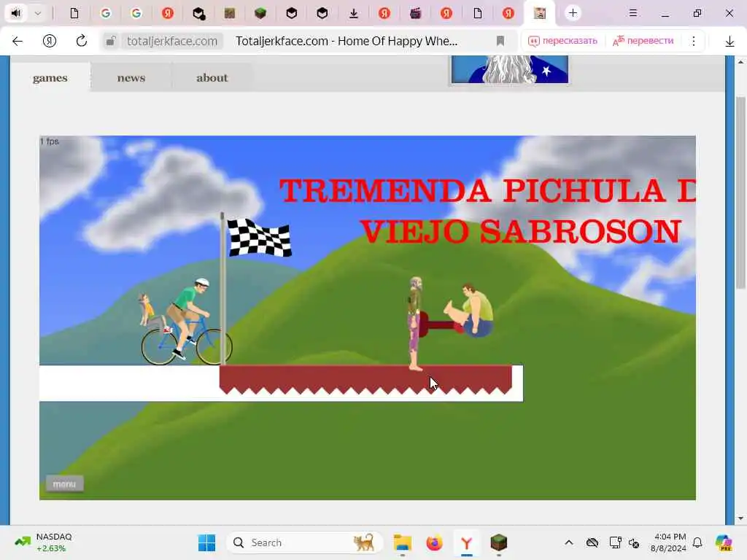Open Copilot from the taskbar
Screen dimensions: 747x560
pos(724,542)
